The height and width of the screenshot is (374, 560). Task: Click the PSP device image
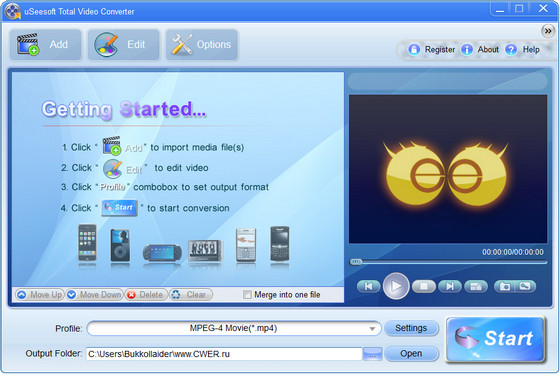[x=162, y=253]
